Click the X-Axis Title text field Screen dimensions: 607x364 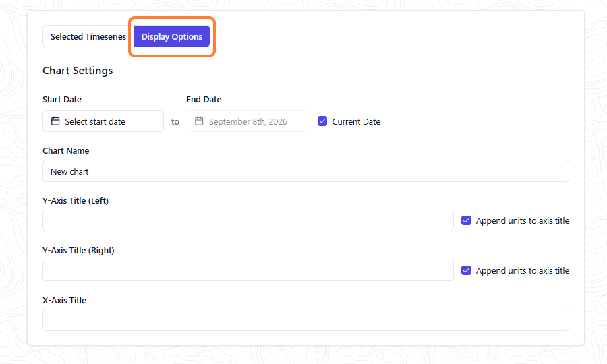click(x=306, y=320)
